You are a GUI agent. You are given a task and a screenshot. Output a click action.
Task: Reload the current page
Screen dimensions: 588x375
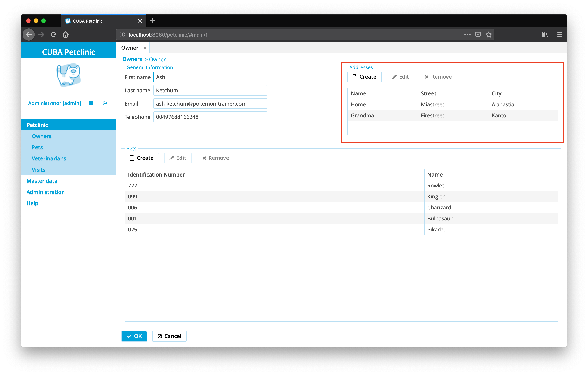[x=53, y=35]
